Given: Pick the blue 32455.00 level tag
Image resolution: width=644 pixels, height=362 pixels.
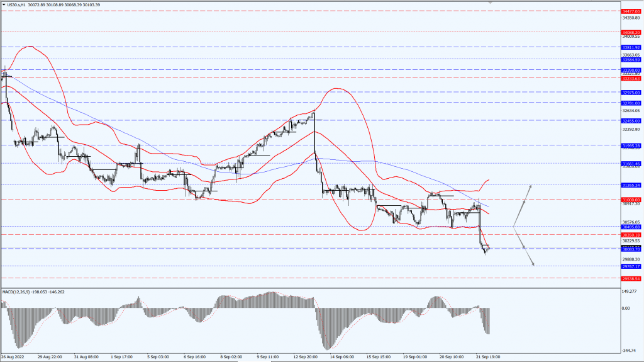Looking at the screenshot, I should [631, 120].
